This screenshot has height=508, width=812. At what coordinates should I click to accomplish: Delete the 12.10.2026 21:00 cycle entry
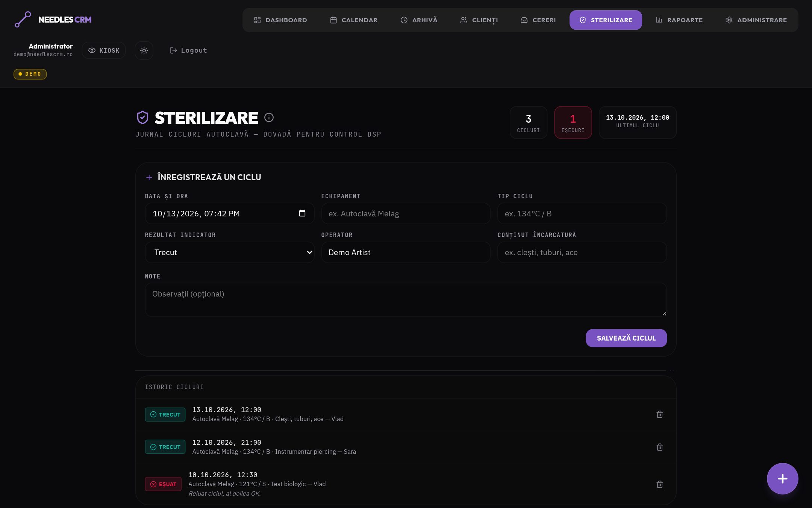659,447
